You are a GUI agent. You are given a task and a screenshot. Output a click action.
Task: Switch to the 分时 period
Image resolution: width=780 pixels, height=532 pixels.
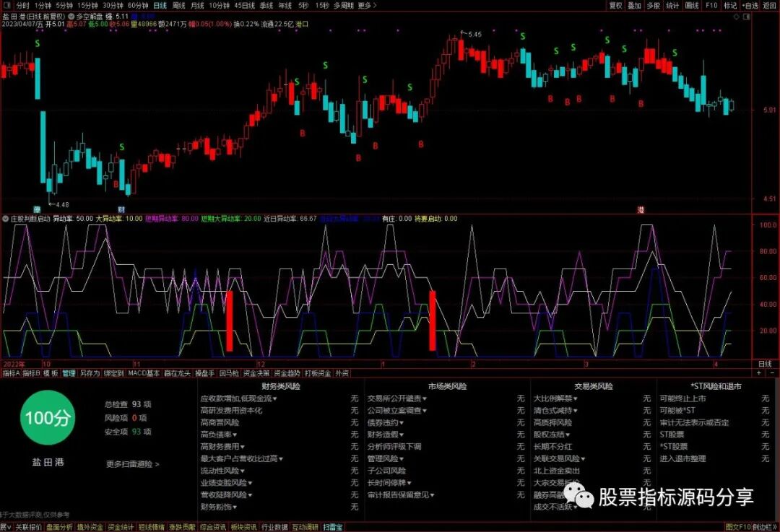(23, 6)
